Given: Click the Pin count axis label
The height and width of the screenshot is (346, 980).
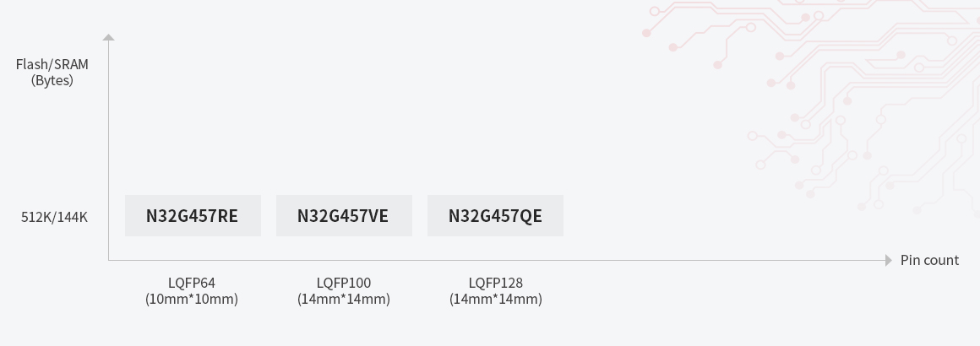Looking at the screenshot, I should click(x=929, y=260).
